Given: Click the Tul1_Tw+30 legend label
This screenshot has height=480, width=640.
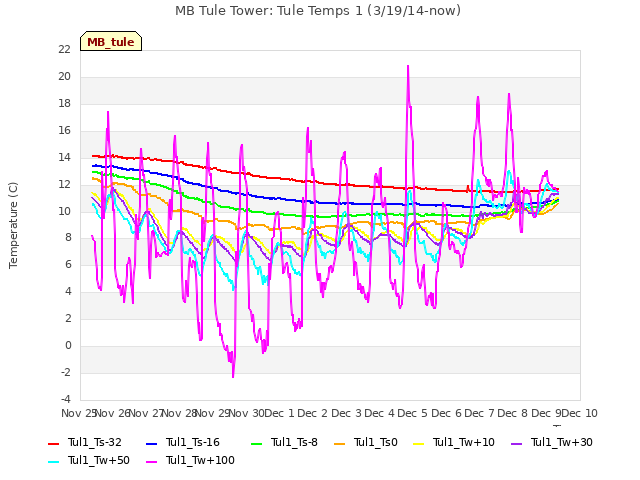Looking at the screenshot, I should tap(562, 442).
